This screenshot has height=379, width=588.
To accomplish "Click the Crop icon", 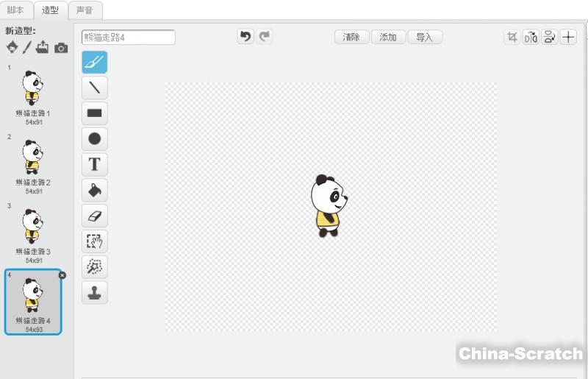I will (512, 38).
